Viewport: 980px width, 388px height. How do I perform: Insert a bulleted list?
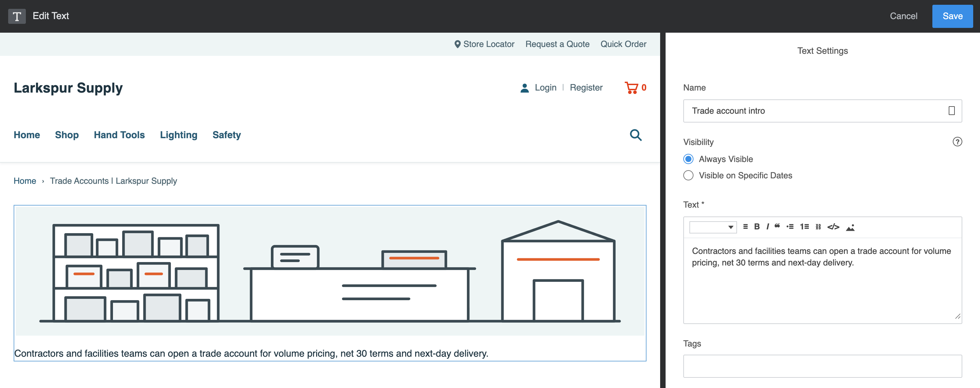click(790, 227)
